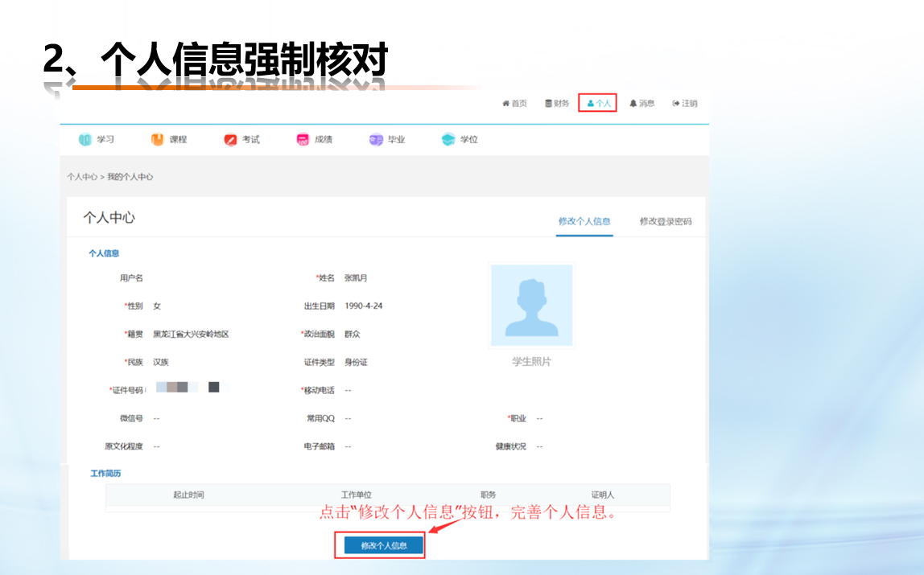The height and width of the screenshot is (575, 924).
Task: Open the 学习 study book icon
Action: 85,140
